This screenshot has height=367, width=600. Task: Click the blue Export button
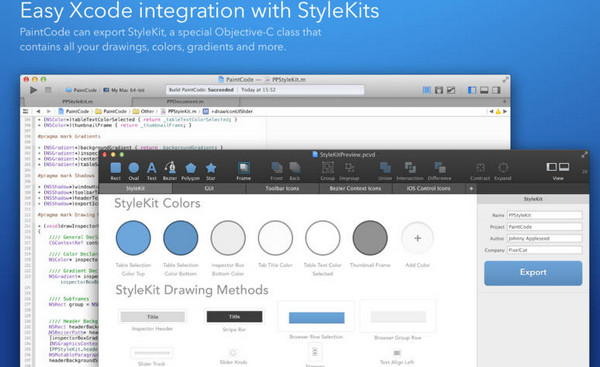click(x=533, y=273)
